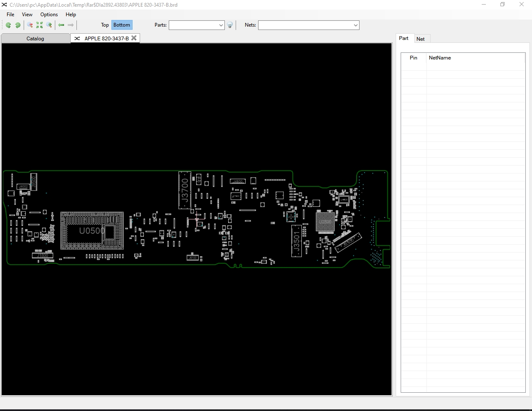The height and width of the screenshot is (411, 532).
Task: Click the green back arrow icon
Action: pyautogui.click(x=61, y=25)
